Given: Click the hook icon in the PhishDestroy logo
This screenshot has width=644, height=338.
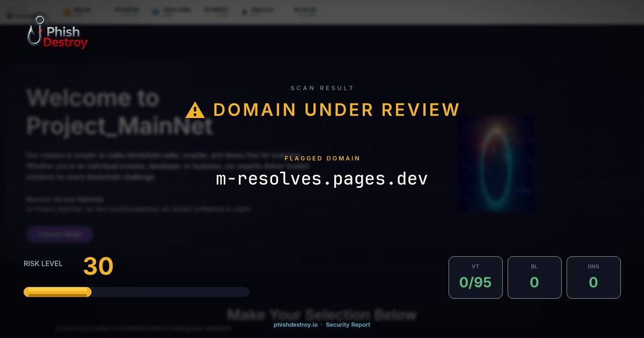Looking at the screenshot, I should tap(36, 33).
